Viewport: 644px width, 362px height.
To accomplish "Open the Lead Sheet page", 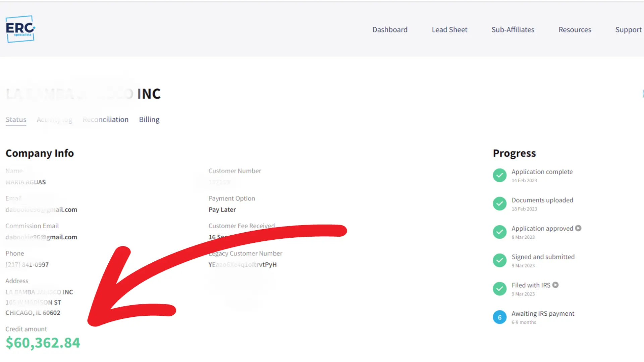I will [x=449, y=29].
